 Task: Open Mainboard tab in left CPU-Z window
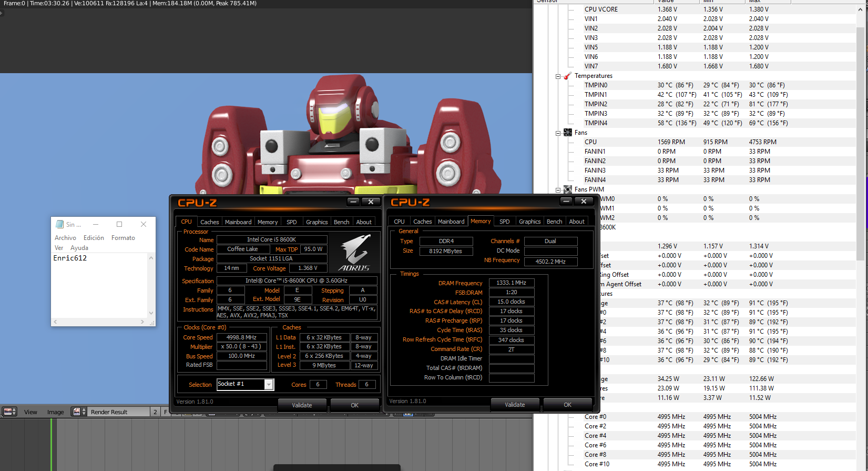pyautogui.click(x=238, y=222)
